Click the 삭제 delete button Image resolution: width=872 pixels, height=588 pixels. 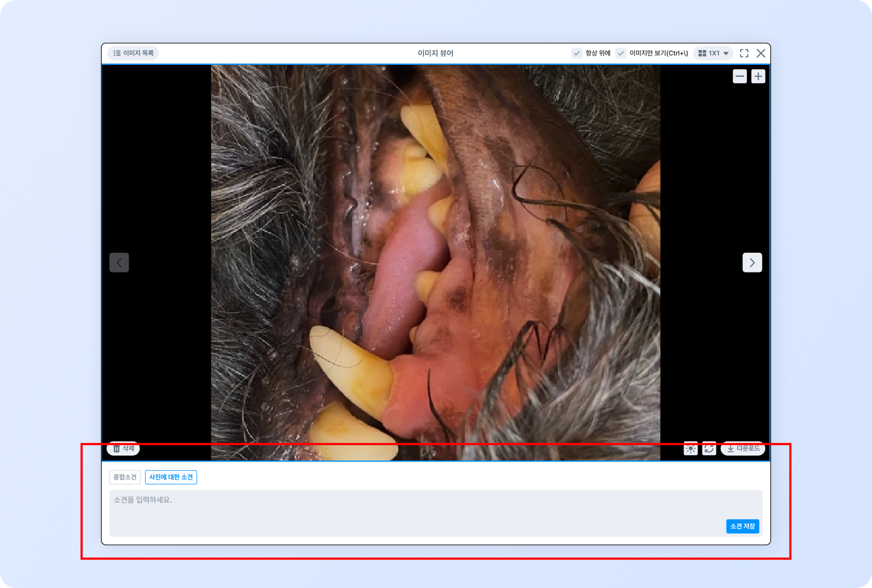click(x=124, y=448)
